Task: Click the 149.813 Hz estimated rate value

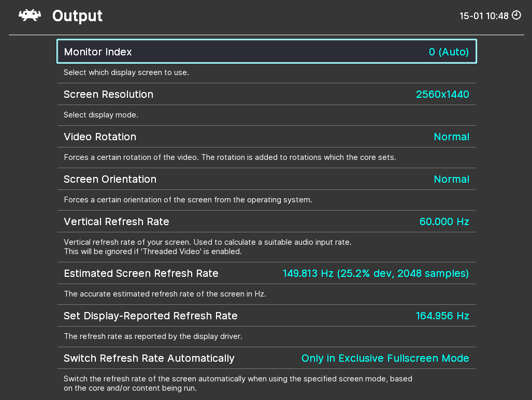Action: click(376, 273)
